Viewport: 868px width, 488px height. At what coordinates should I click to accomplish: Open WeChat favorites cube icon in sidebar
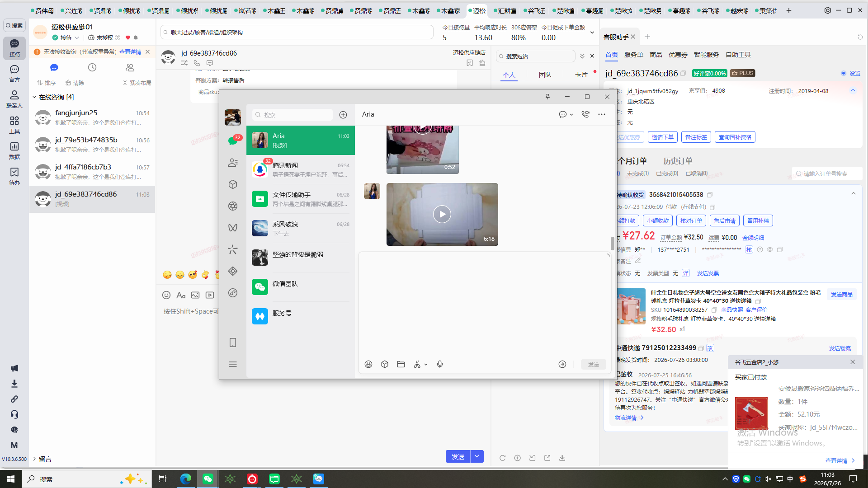[x=233, y=184]
